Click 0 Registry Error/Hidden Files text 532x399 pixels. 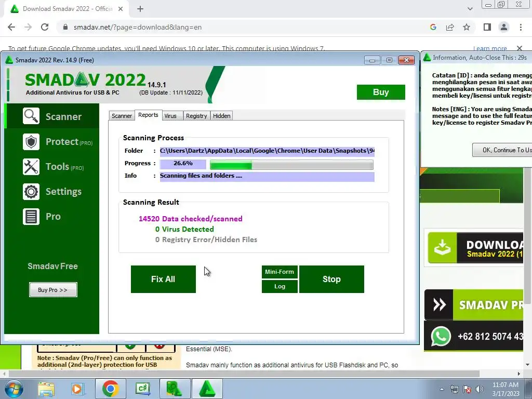click(x=206, y=240)
